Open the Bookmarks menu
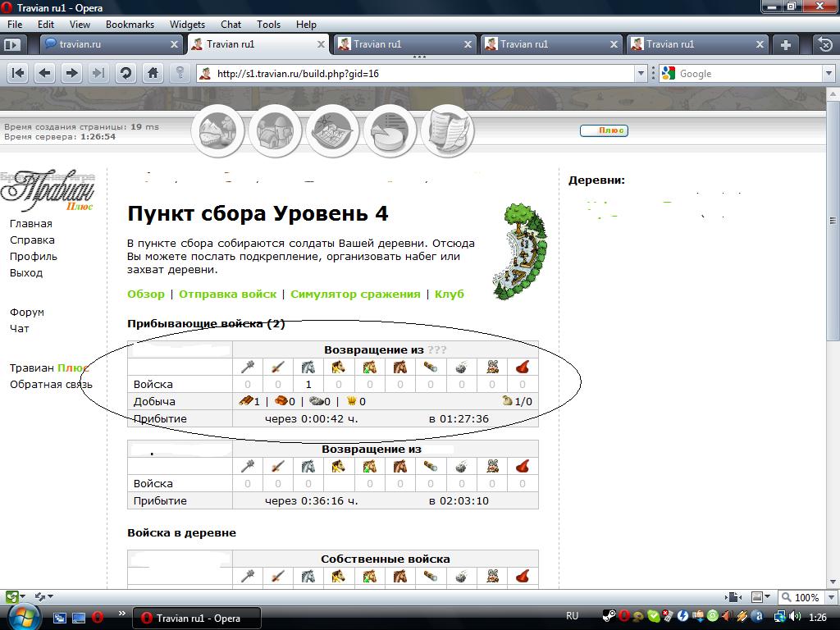This screenshot has width=840, height=630. click(130, 24)
